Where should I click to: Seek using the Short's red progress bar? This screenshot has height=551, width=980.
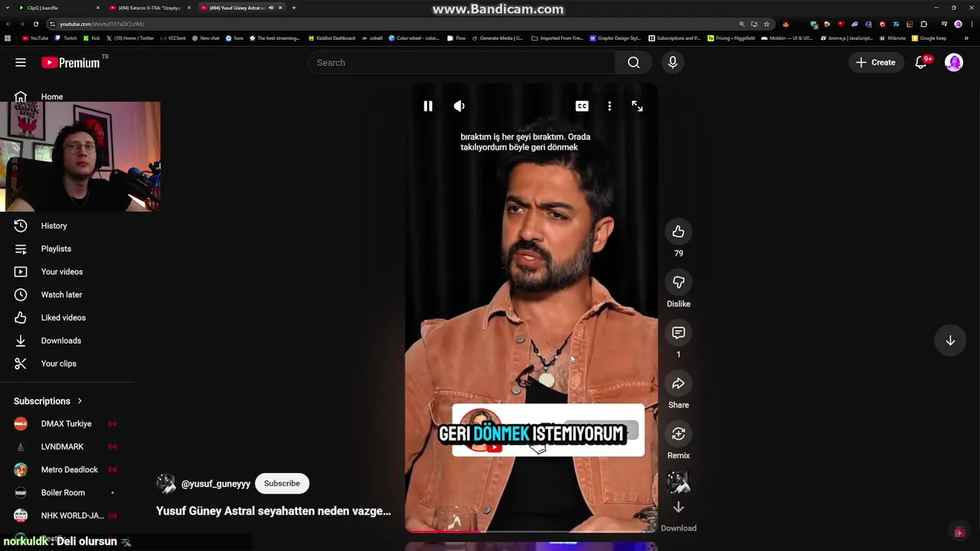pyautogui.click(x=531, y=530)
